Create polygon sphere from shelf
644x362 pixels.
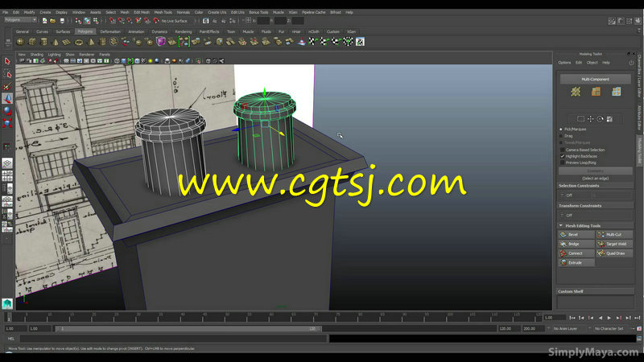pyautogui.click(x=20, y=42)
